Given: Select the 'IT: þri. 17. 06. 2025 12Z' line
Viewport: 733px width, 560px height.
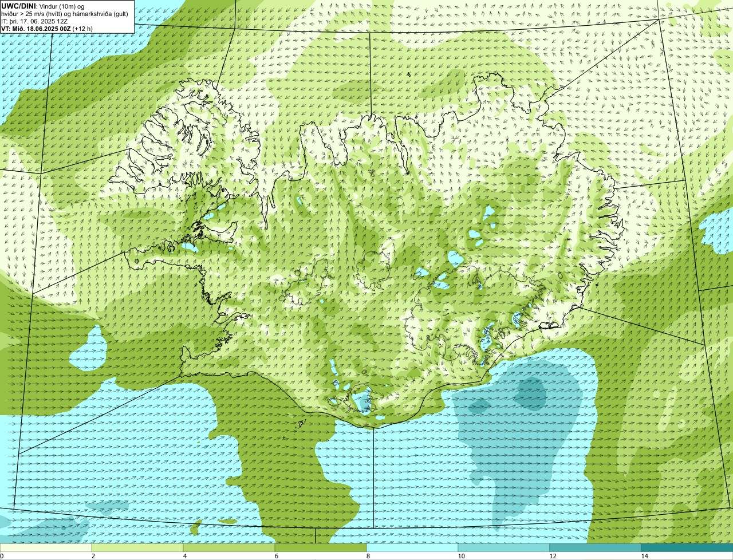Looking at the screenshot, I should [36, 21].
